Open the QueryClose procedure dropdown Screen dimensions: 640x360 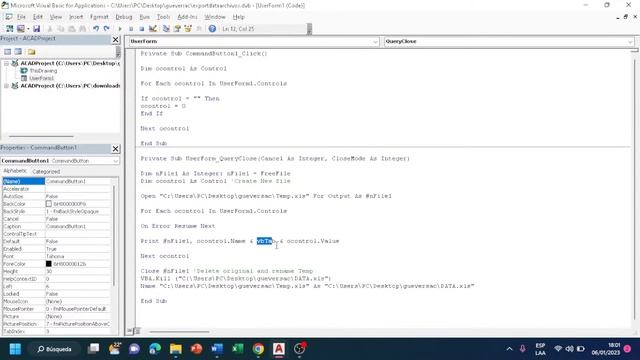630,41
